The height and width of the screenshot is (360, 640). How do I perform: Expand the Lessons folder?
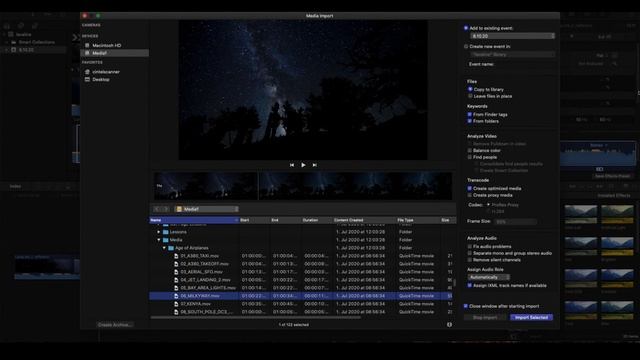(159, 232)
